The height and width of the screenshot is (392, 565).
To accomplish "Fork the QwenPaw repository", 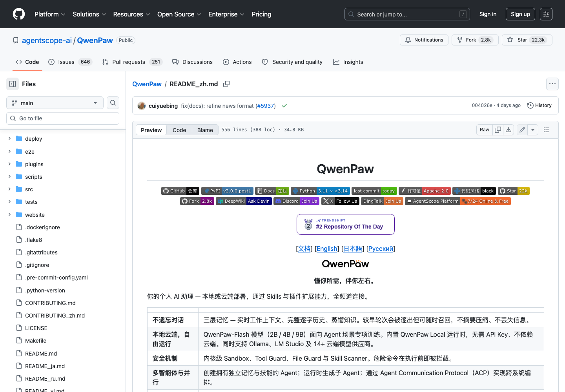I will tap(475, 40).
